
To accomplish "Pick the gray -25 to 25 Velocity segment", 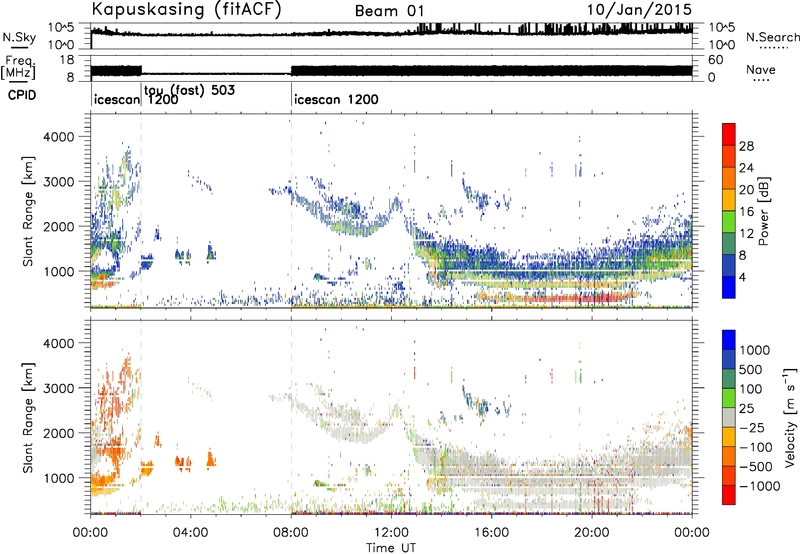I will click(x=729, y=417).
